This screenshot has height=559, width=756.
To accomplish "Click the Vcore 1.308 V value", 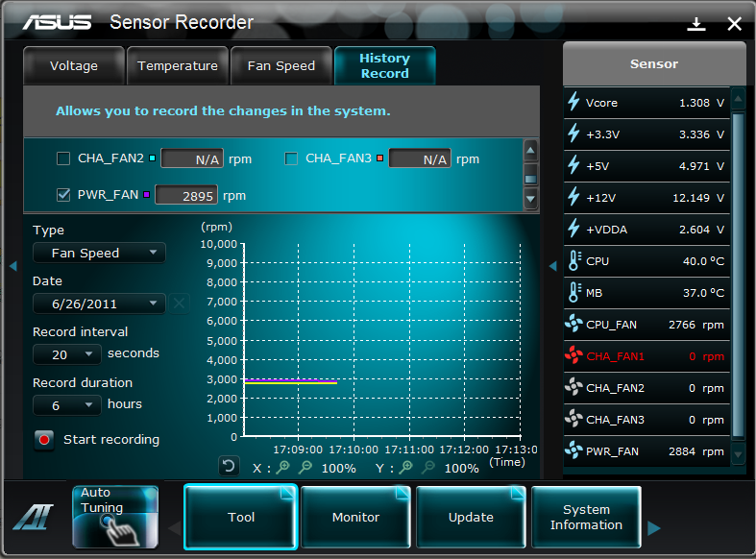I will click(701, 103).
